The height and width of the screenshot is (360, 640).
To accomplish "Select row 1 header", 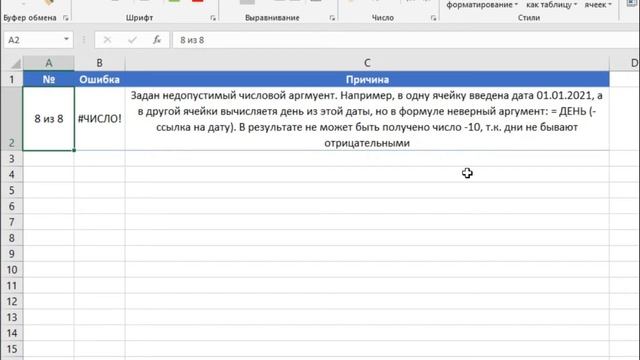I will point(11,79).
